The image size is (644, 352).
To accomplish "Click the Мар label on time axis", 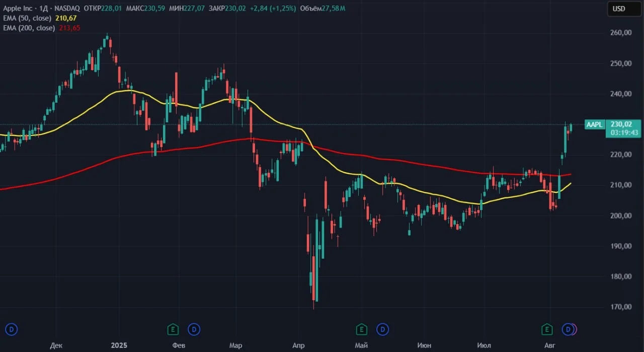I will pyautogui.click(x=235, y=345).
